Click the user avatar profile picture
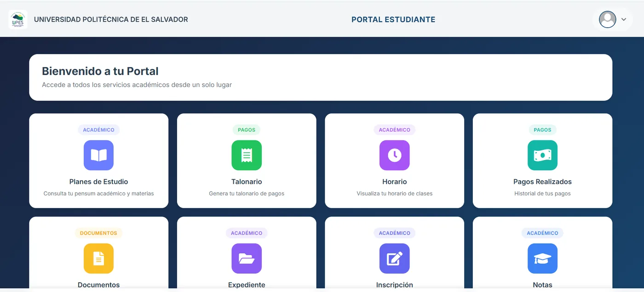 [607, 19]
